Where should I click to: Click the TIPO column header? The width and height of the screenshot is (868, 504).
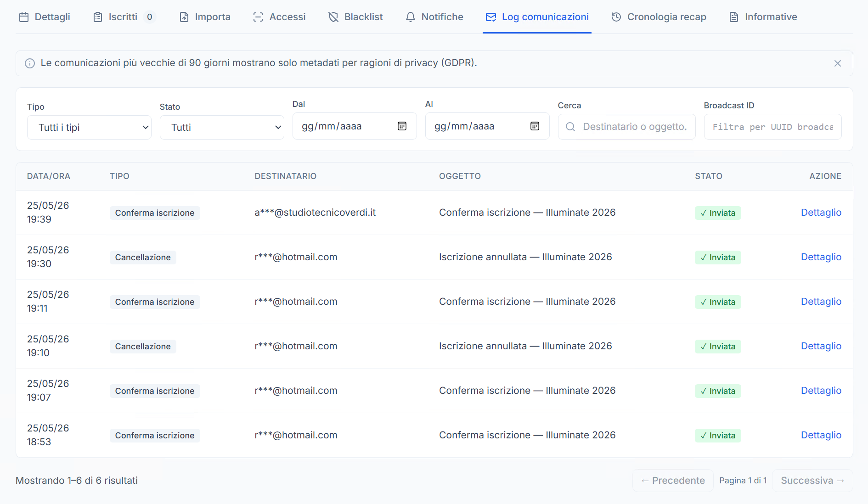[x=119, y=176]
